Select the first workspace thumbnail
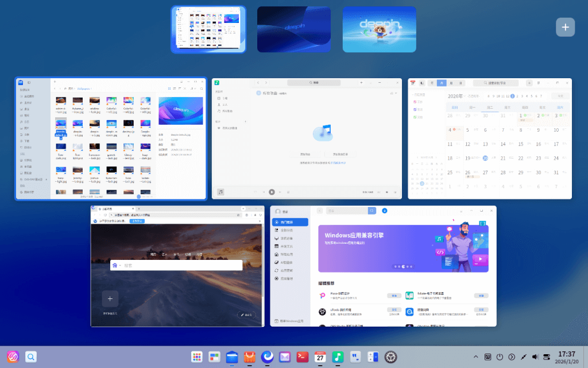Screen dimensions: 588x368 [208, 29]
